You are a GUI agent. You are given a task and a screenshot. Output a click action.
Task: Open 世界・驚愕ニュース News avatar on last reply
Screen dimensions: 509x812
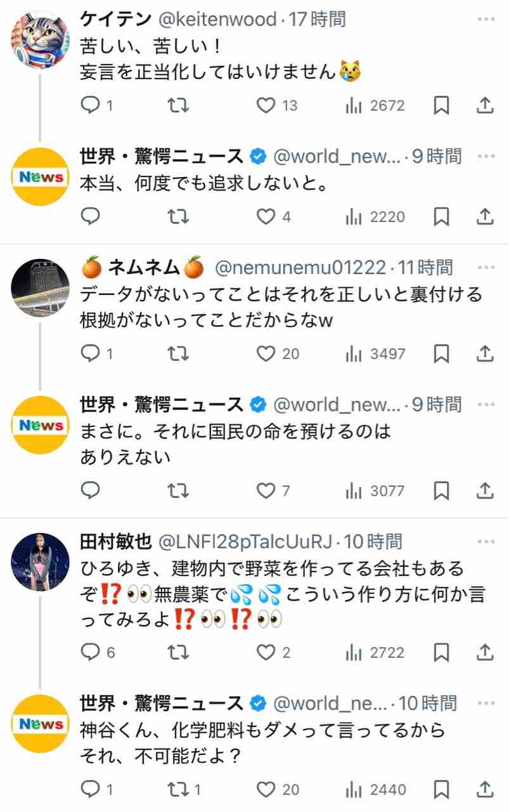(x=41, y=724)
